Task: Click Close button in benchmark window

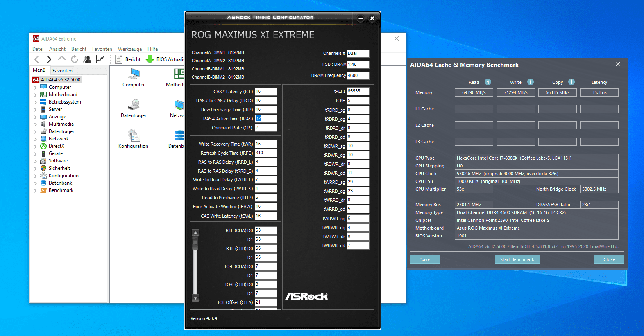Action: [609, 259]
